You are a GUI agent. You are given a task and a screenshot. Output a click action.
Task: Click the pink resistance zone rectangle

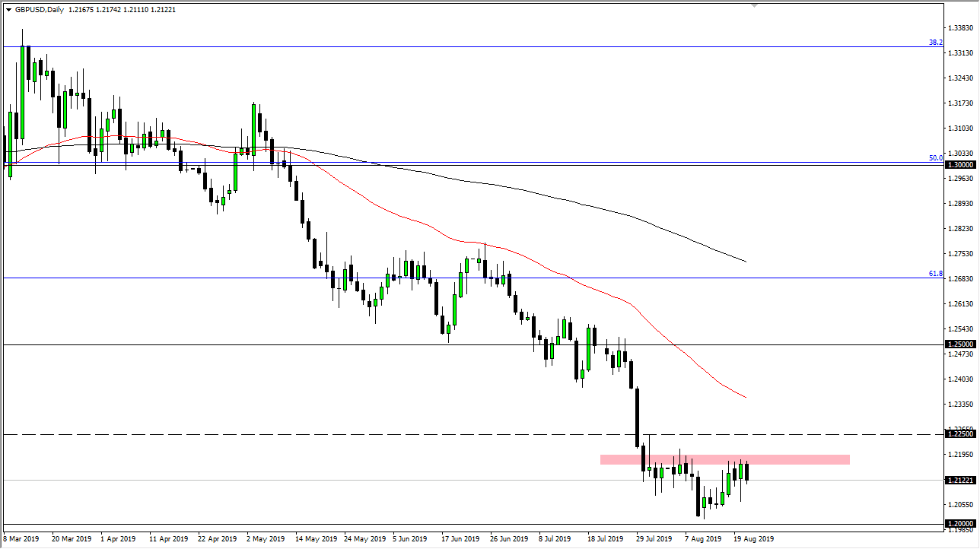723,459
